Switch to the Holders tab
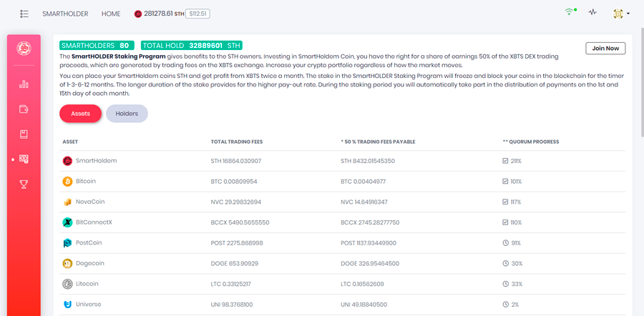Screen dimensions: 644x316 click(x=127, y=114)
